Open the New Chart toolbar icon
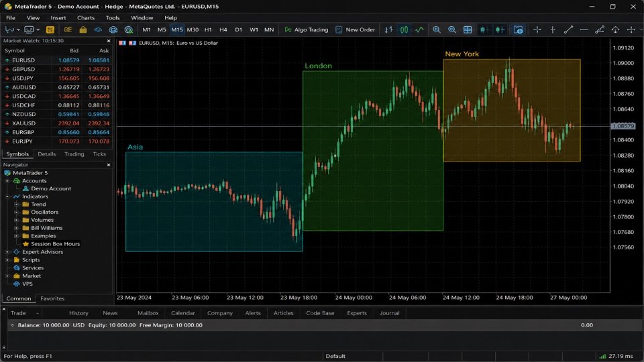Image resolution: width=644 pixels, height=362 pixels. (x=9, y=29)
